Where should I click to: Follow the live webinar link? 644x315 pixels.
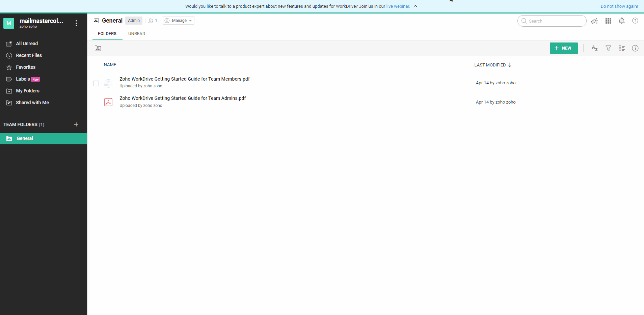tap(398, 6)
